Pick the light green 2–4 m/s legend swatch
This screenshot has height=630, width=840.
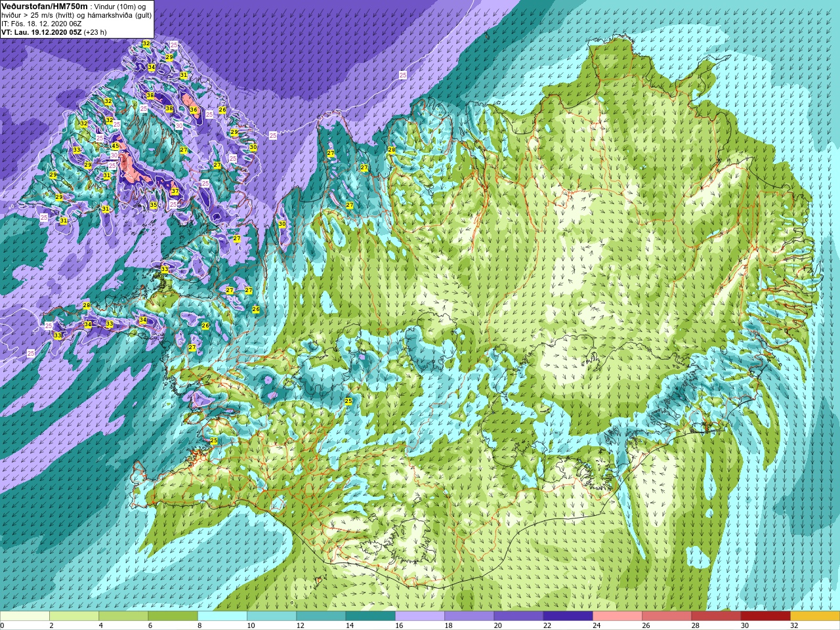(x=74, y=616)
